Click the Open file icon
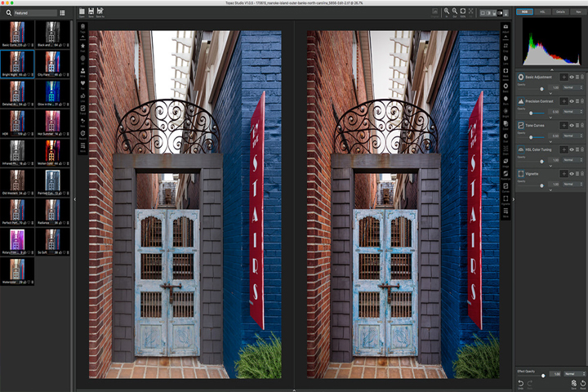 tap(82, 11)
